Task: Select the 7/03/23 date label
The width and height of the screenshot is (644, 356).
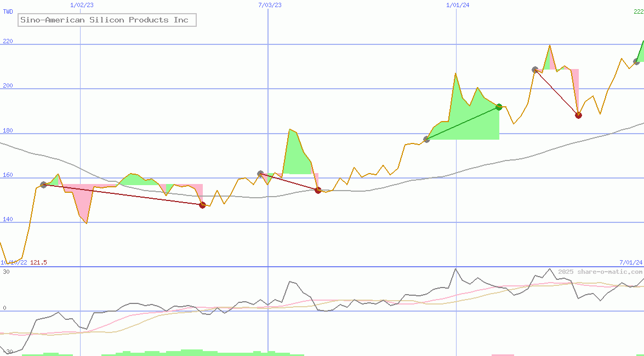Action: tap(270, 5)
